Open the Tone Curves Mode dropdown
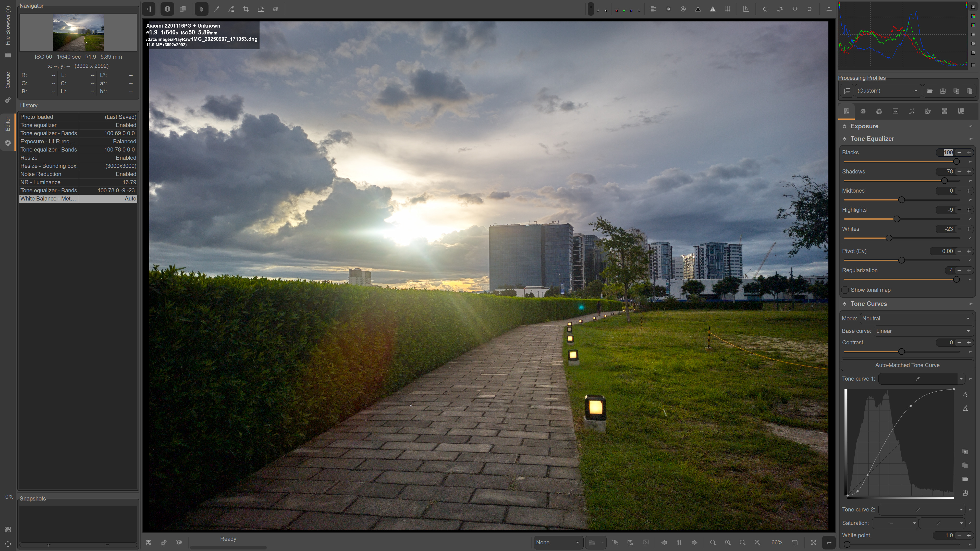 point(916,319)
